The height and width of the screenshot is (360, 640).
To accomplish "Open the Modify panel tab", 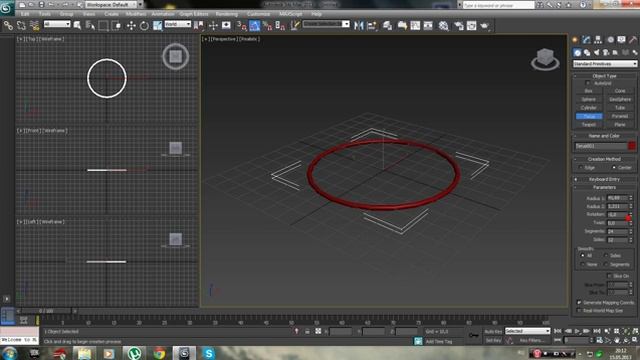I will pos(587,40).
